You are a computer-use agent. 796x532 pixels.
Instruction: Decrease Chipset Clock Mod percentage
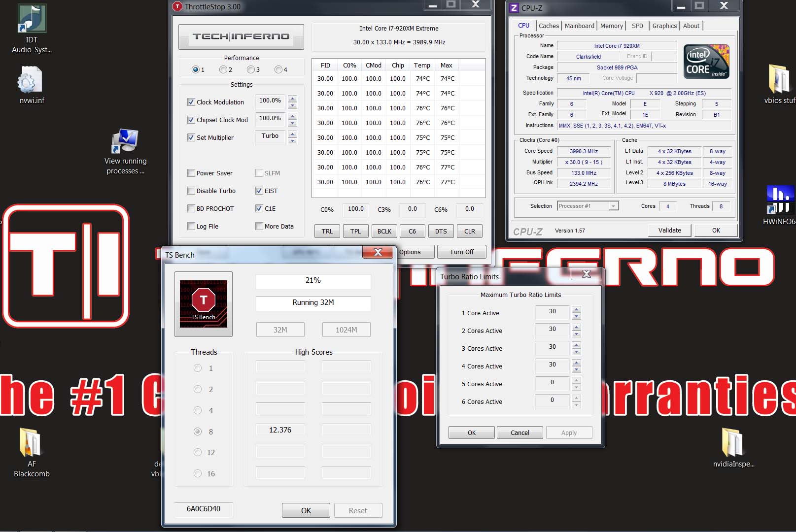(x=293, y=123)
